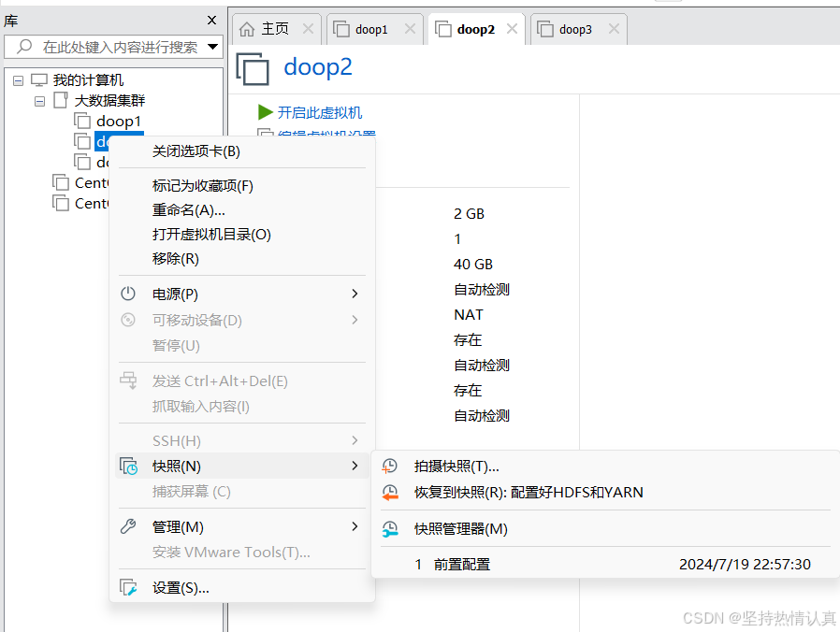Screen dimensions: 840x632
Task: Choose 关闭选项卡(B) in context menu
Action: [x=242, y=151]
